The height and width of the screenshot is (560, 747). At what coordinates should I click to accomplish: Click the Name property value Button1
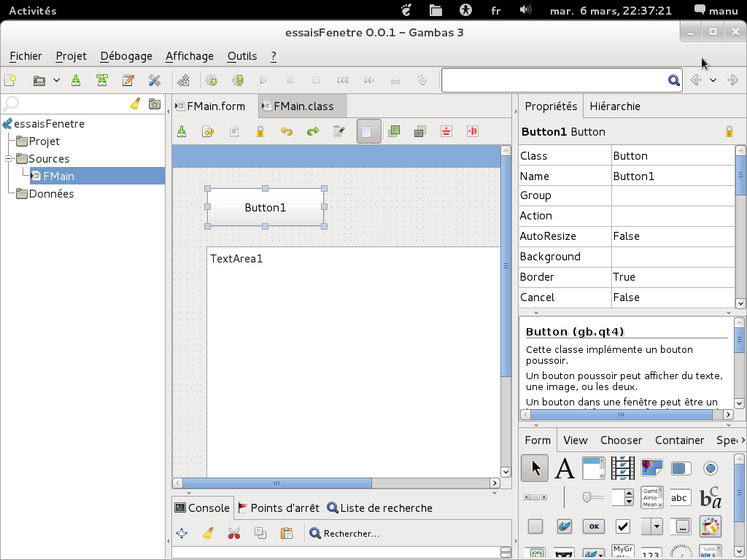673,176
